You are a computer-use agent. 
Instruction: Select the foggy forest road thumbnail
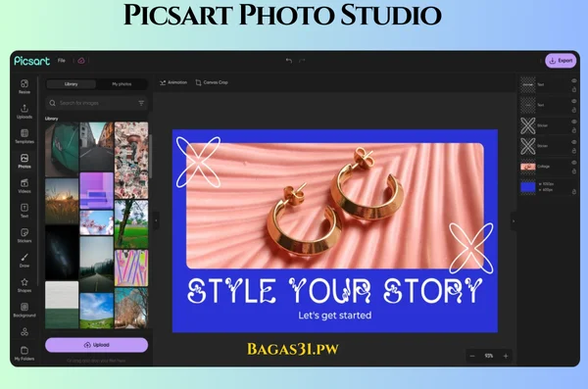click(96, 265)
